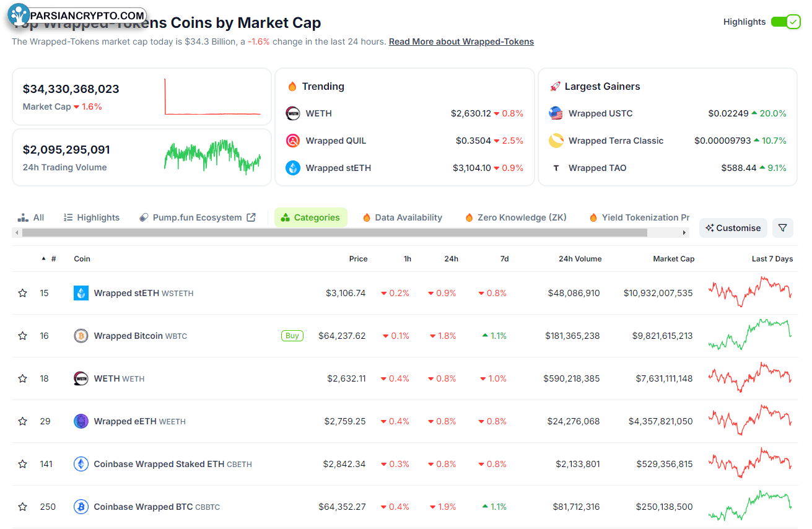
Task: Open the filter funnel icon button
Action: coord(782,228)
